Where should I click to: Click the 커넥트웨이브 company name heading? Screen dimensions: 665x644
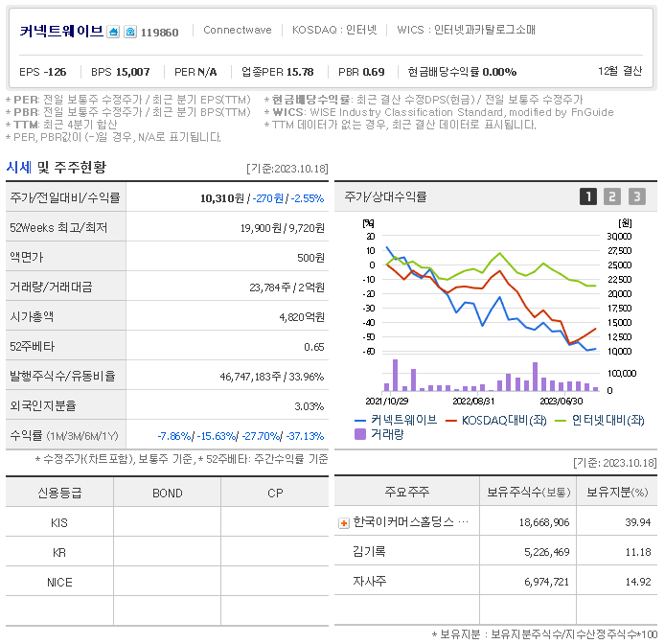point(61,31)
